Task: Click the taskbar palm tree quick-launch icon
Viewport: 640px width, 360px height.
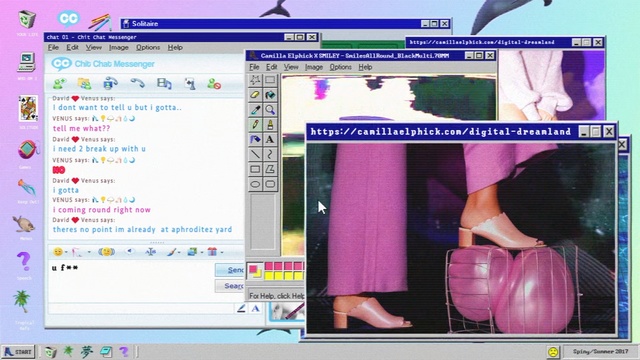Action: pos(68,351)
